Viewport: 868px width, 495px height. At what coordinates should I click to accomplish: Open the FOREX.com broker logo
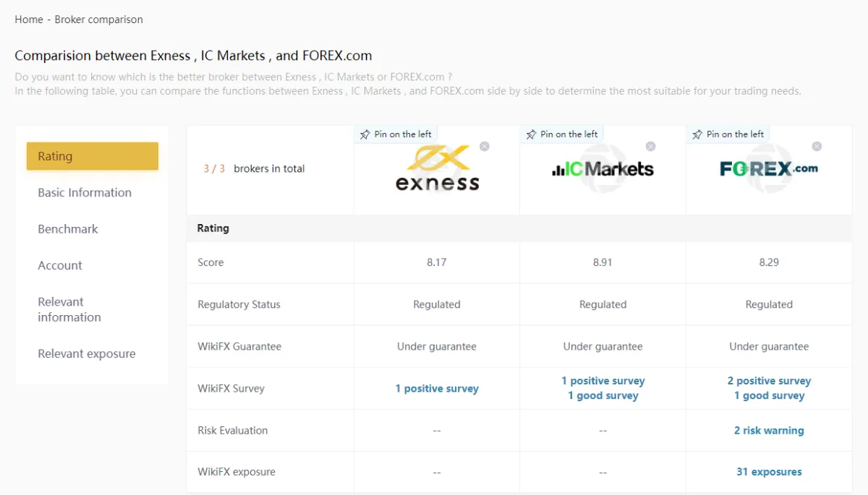click(769, 168)
